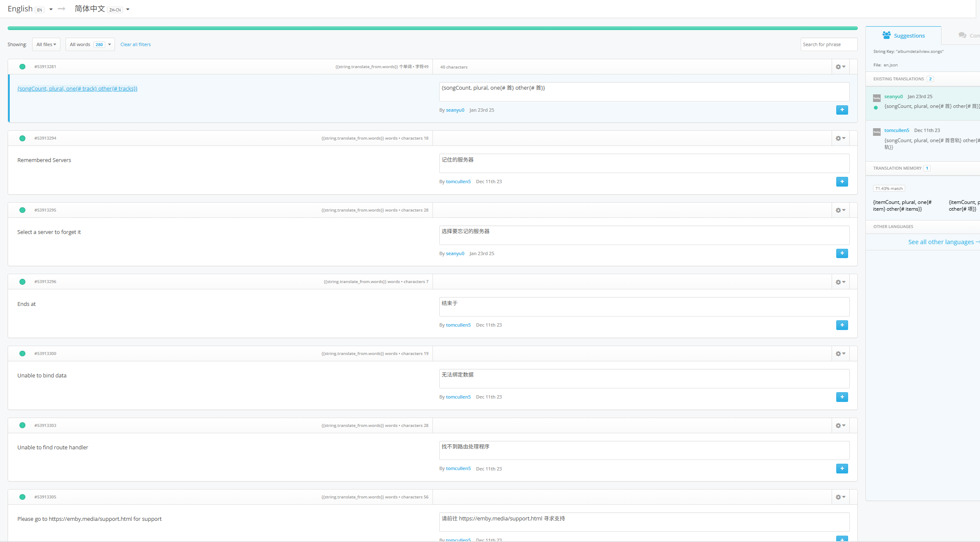This screenshot has height=542, width=980.
Task: Switch to the Suggestions tab
Action: point(903,36)
